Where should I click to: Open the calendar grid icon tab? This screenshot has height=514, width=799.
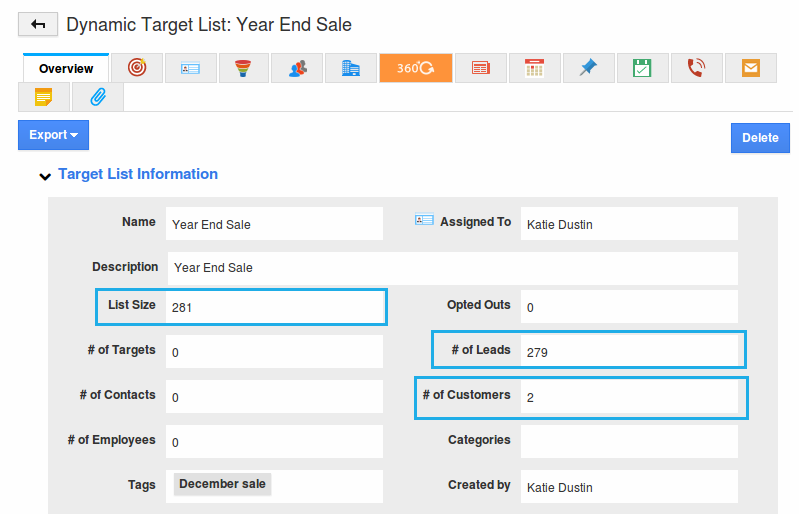pos(534,68)
